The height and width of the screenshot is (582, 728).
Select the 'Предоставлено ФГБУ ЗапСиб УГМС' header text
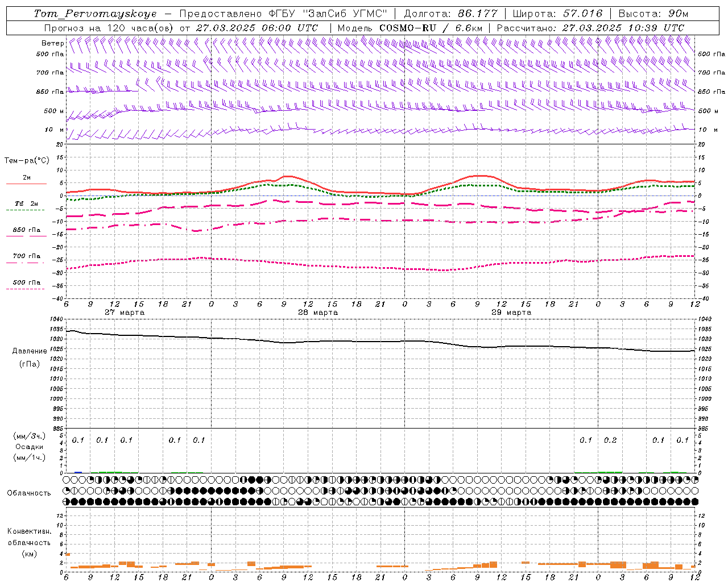(x=283, y=14)
